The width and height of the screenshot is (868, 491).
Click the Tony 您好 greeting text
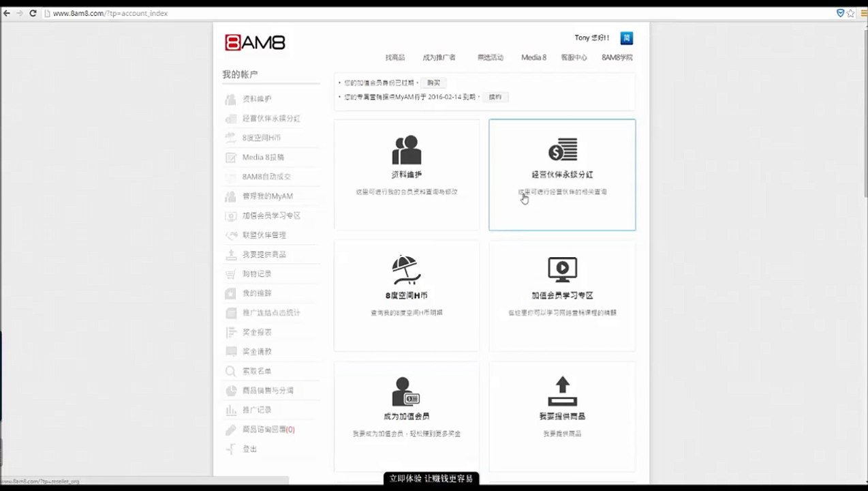[592, 38]
